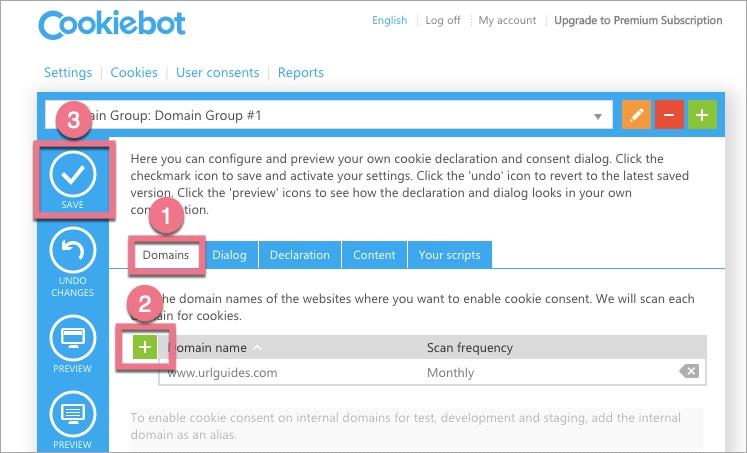This screenshot has height=453, width=747.
Task: Open the Content tab
Action: pos(374,255)
